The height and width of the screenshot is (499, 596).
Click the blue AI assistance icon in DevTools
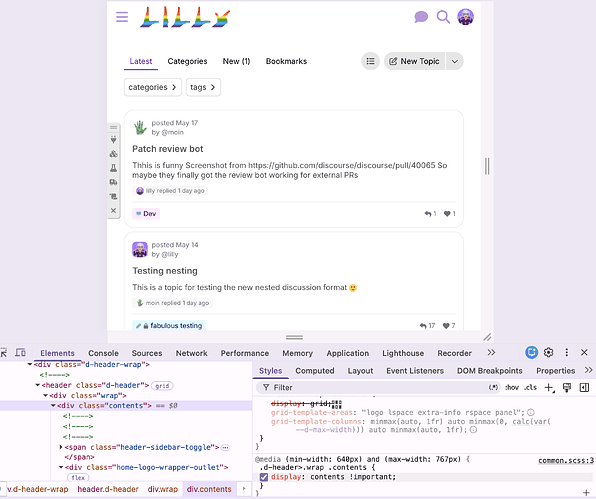coord(531,353)
